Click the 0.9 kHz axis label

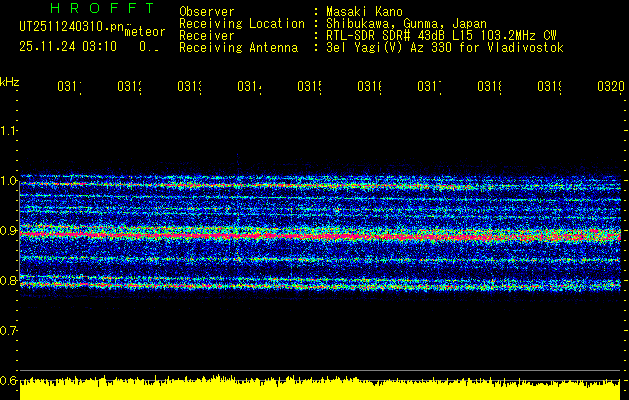point(8,231)
